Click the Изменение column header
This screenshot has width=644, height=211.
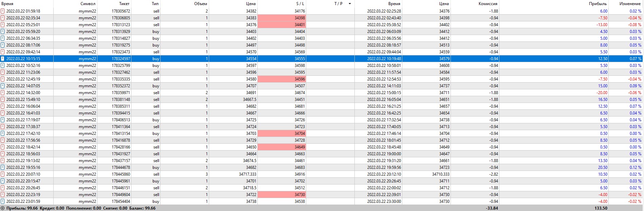(x=630, y=4)
